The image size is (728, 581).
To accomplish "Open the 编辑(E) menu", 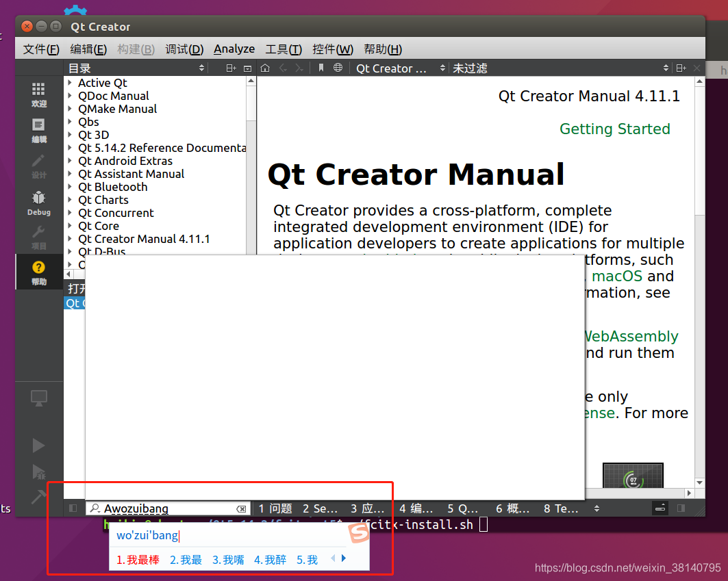I will (88, 49).
